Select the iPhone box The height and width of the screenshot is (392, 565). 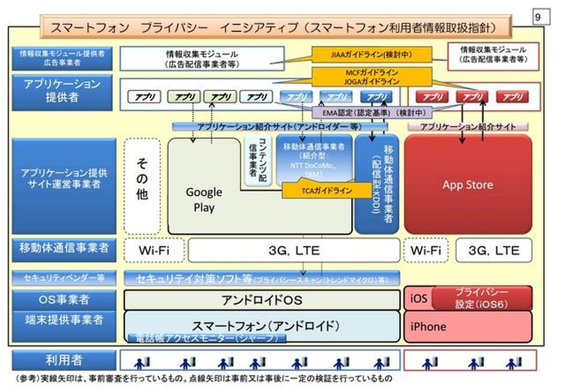[468, 326]
